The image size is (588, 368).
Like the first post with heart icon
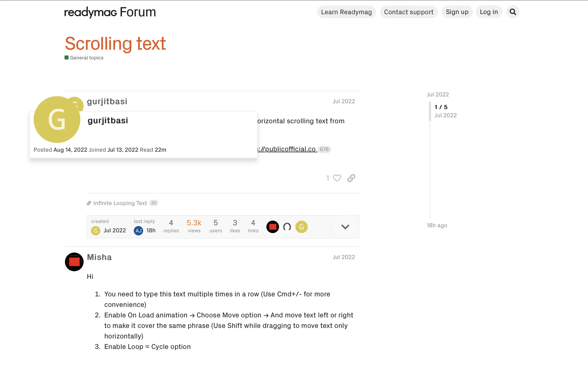tap(337, 178)
